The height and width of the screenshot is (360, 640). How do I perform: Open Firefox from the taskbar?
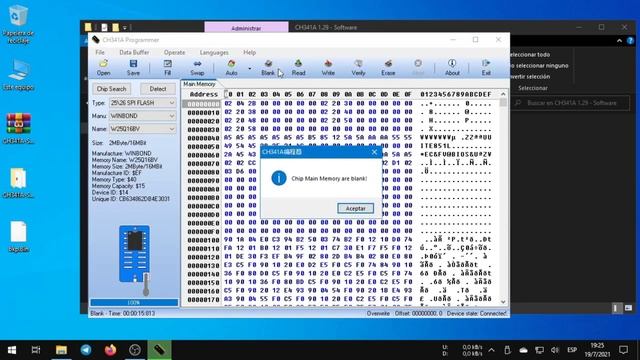point(110,350)
